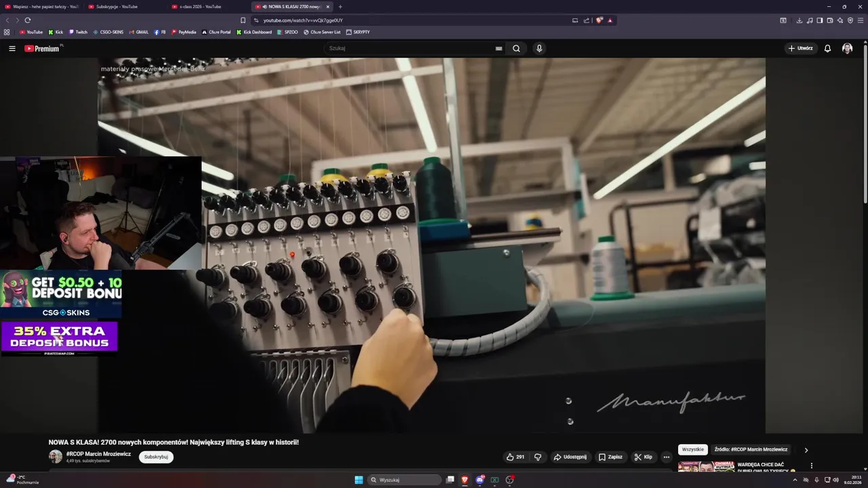Open the weather widget on taskbar
The width and height of the screenshot is (868, 488).
pyautogui.click(x=22, y=480)
